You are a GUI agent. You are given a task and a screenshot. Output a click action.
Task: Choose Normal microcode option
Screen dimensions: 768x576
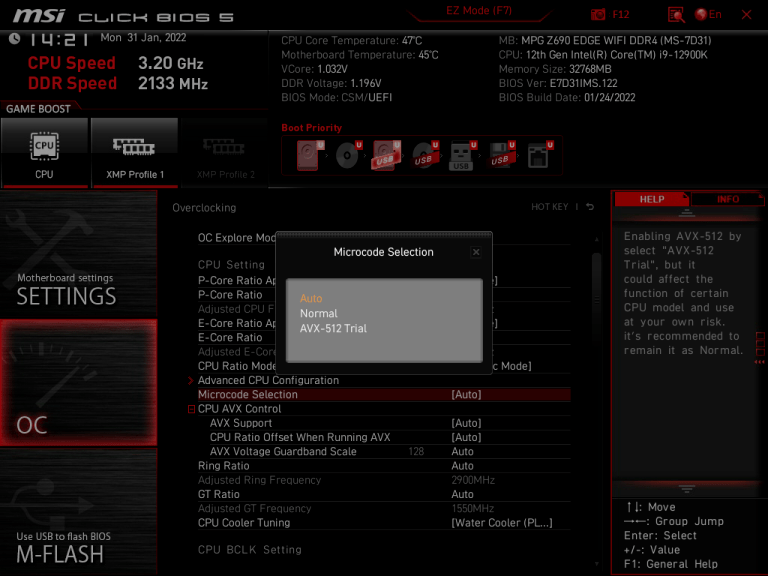[x=319, y=313]
